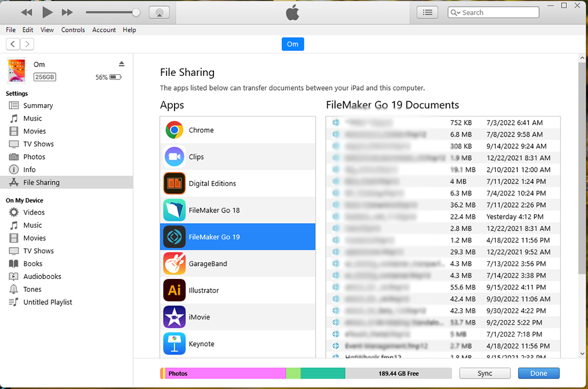Select the 55.6 MB document

[x=443, y=287]
